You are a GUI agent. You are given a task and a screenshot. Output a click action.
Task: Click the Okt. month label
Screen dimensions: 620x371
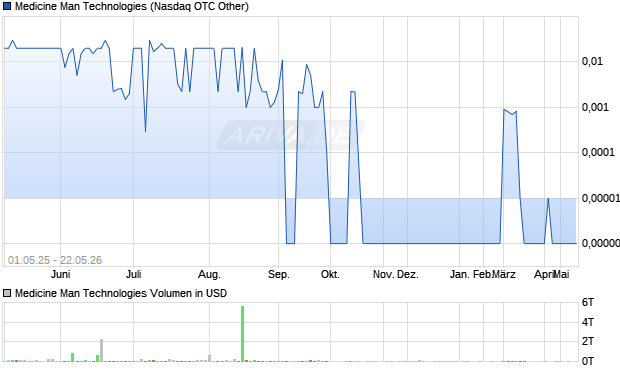coord(330,274)
